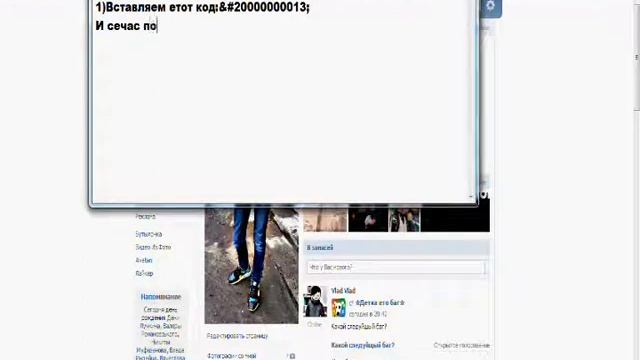Click the post text "Какой следующый баг?"
The image size is (640, 360).
[359, 327]
